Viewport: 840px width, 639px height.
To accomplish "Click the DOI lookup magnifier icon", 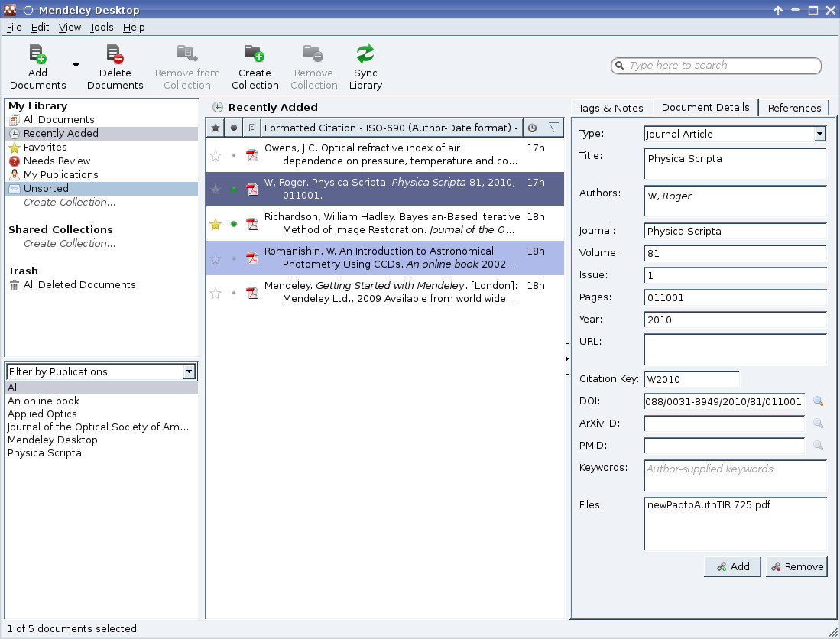I will [818, 401].
